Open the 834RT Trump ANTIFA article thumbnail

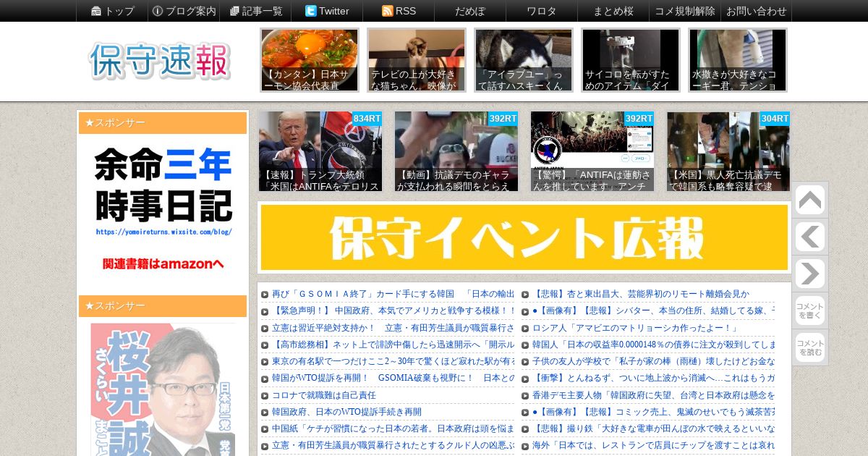click(x=320, y=151)
